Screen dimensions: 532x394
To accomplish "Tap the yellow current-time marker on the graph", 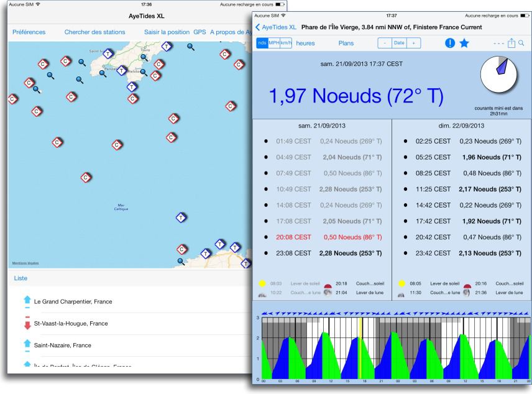I will click(360, 348).
